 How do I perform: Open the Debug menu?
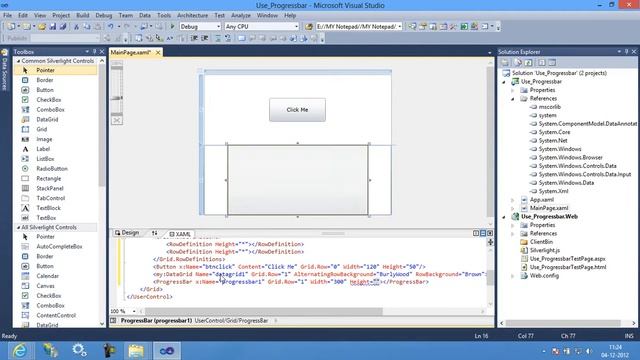(104, 16)
